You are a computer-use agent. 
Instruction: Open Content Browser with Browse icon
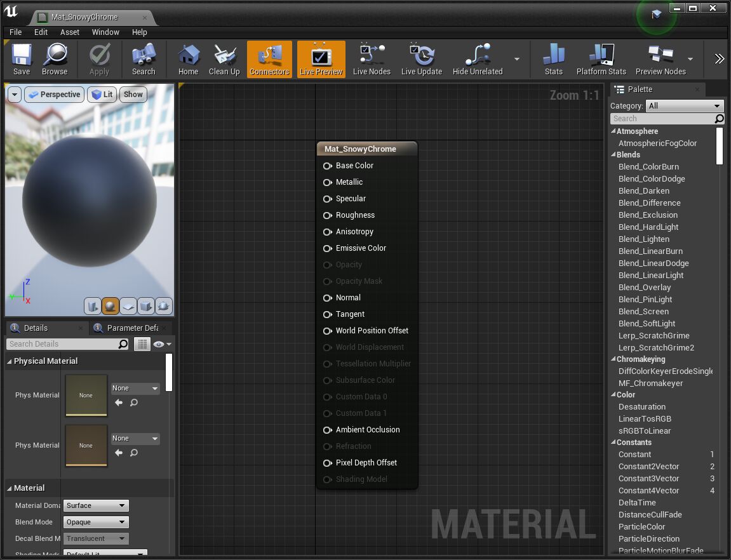[x=55, y=60]
